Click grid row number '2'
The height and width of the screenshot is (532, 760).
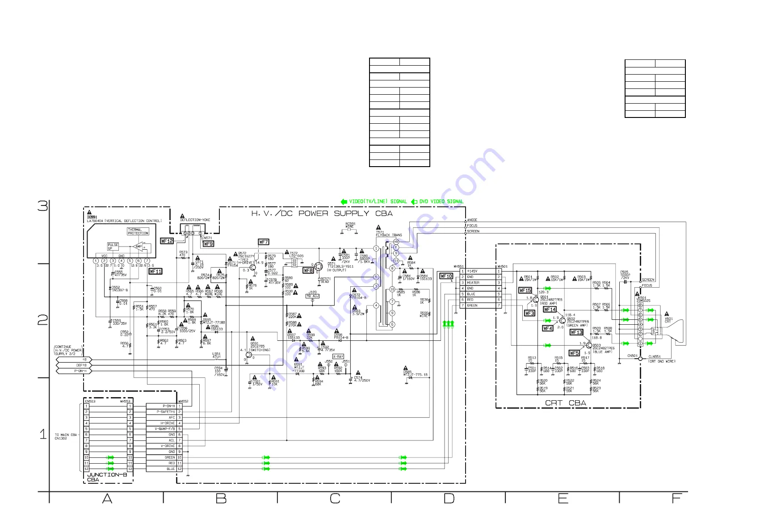click(42, 320)
